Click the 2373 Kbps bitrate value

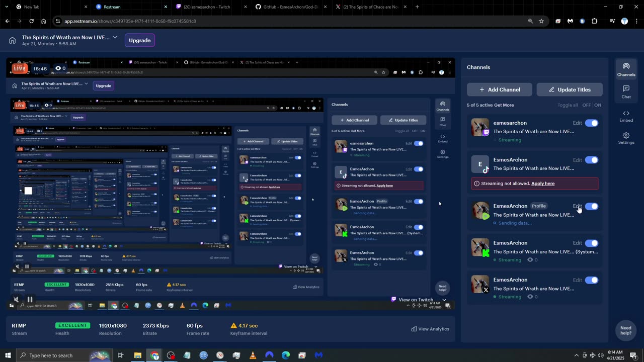point(156,325)
